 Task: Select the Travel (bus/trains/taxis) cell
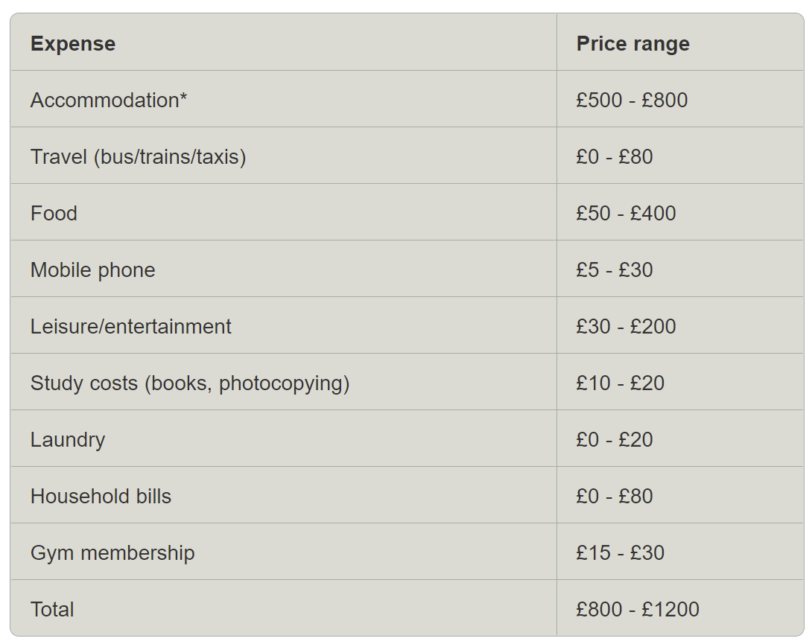pos(283,156)
